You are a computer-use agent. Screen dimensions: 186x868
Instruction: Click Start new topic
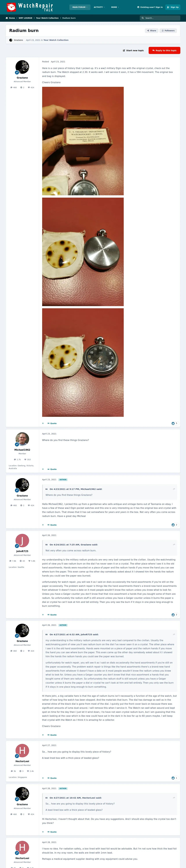[133, 50]
